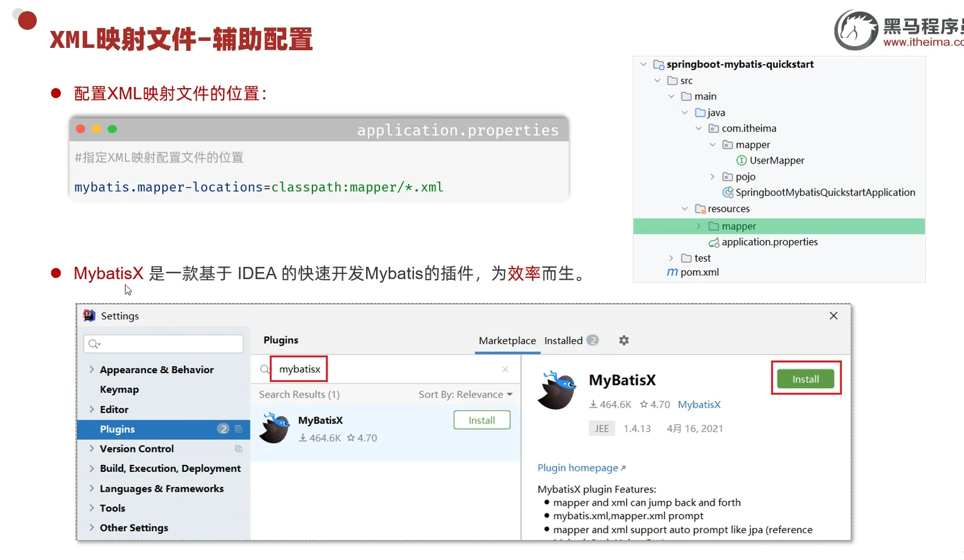This screenshot has height=560, width=964.
Task: Click the com.itheima package icon
Action: [714, 128]
